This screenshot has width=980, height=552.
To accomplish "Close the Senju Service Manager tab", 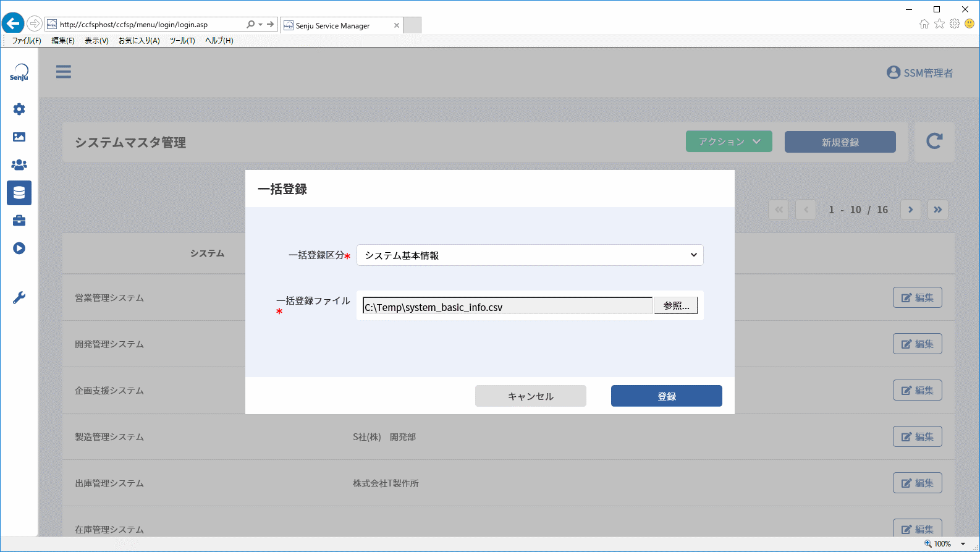I will tap(397, 25).
